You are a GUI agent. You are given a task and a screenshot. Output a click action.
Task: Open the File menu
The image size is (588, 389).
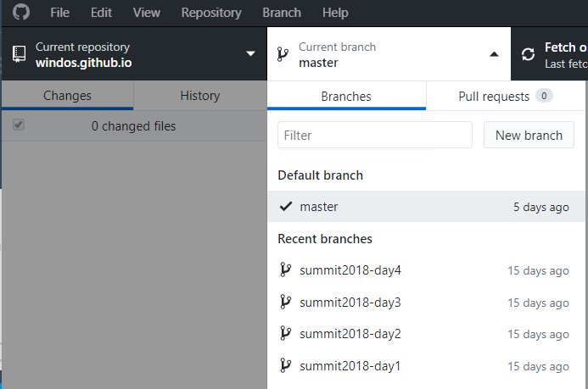click(x=59, y=13)
